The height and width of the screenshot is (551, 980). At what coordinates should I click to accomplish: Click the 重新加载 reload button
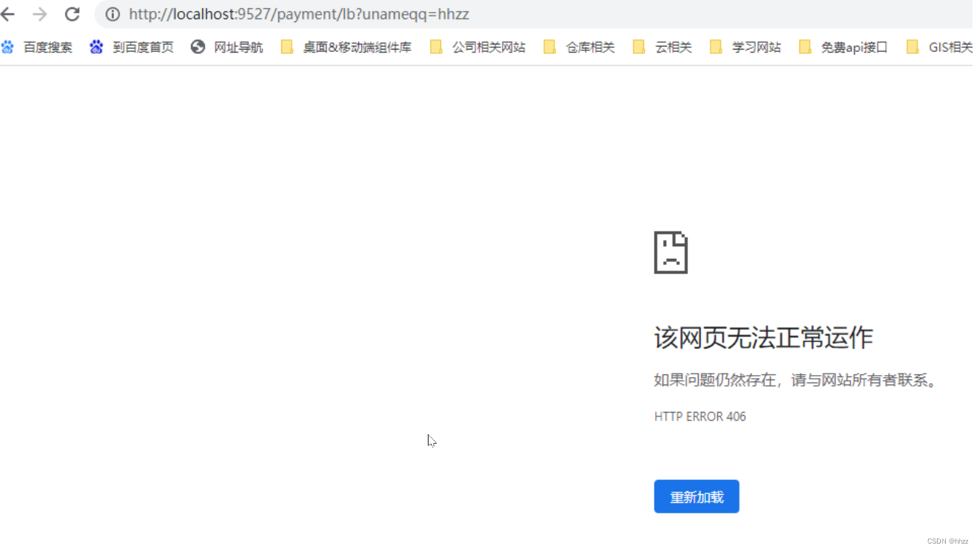pos(697,496)
